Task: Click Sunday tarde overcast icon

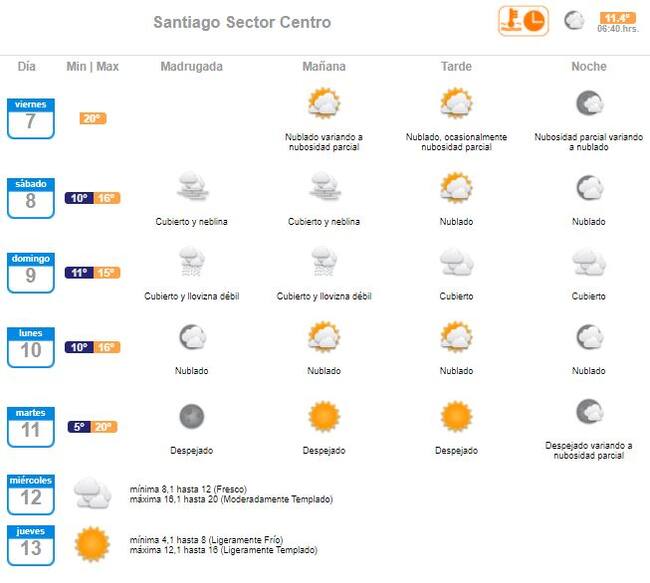Action: pyautogui.click(x=456, y=262)
